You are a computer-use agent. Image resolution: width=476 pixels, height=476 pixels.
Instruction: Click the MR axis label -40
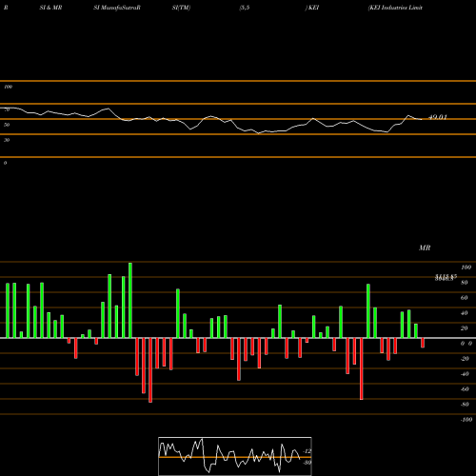465,374
